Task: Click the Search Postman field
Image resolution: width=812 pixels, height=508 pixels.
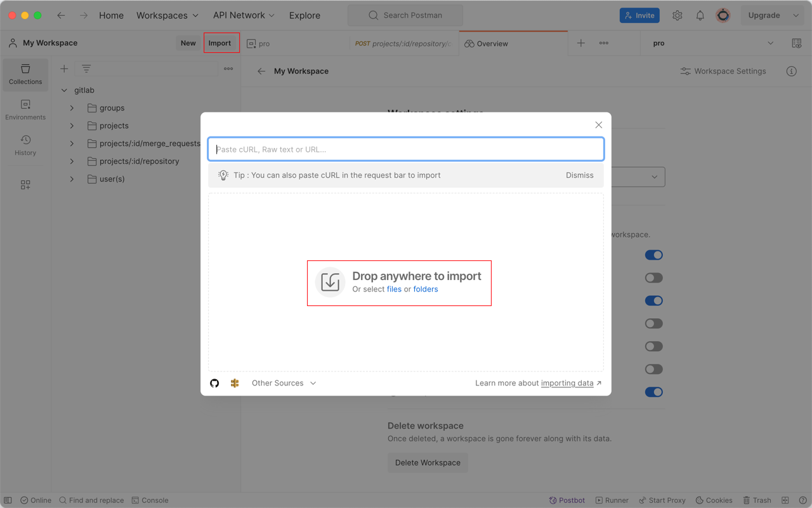Action: coord(405,15)
